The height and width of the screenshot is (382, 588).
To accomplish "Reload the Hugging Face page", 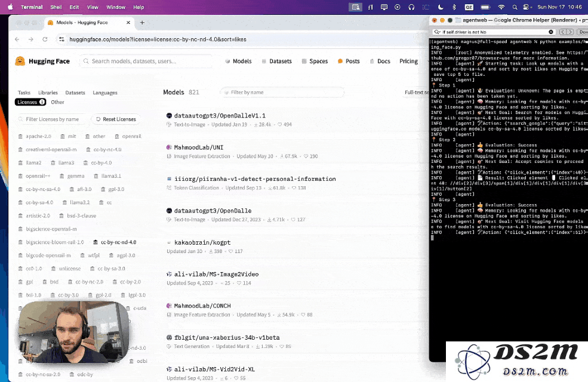I will pos(45,39).
